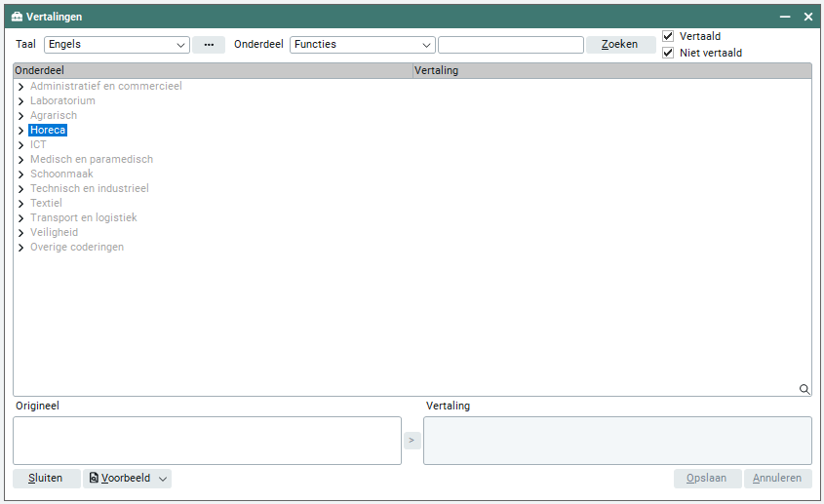Expand Administratief en commercieel category
This screenshot has width=824, height=504.
[20, 87]
